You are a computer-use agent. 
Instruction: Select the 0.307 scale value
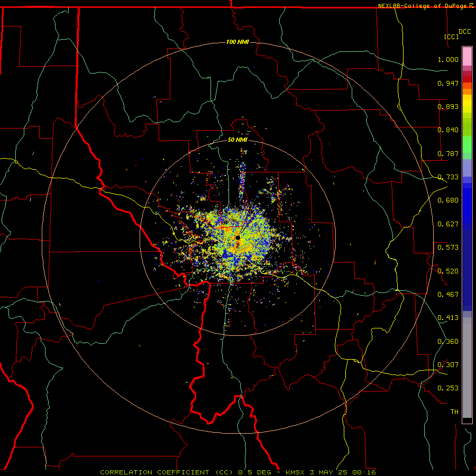tap(448, 365)
